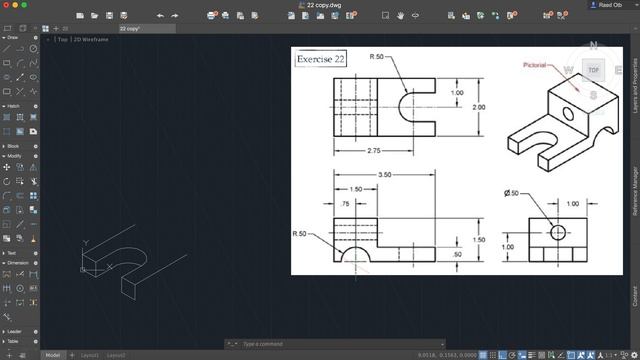The width and height of the screenshot is (640, 360).
Task: Expand the Text panel section
Action: pyautogui.click(x=4, y=253)
